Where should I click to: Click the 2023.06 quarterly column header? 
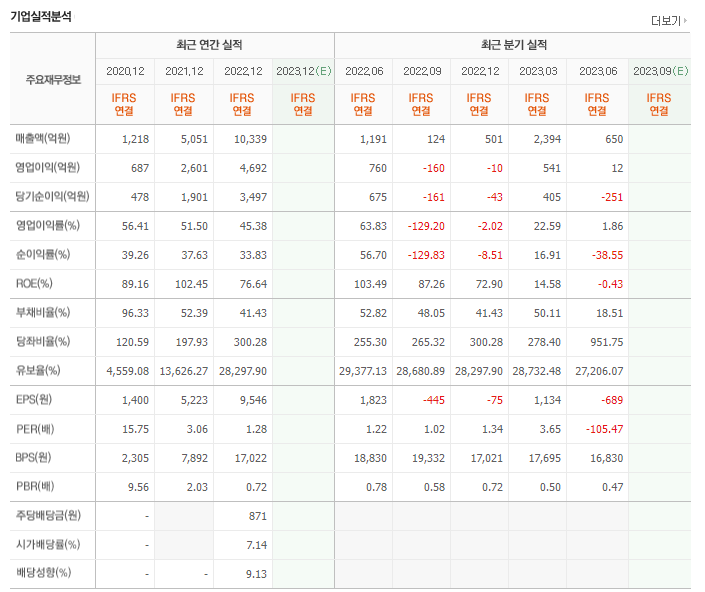pos(598,71)
